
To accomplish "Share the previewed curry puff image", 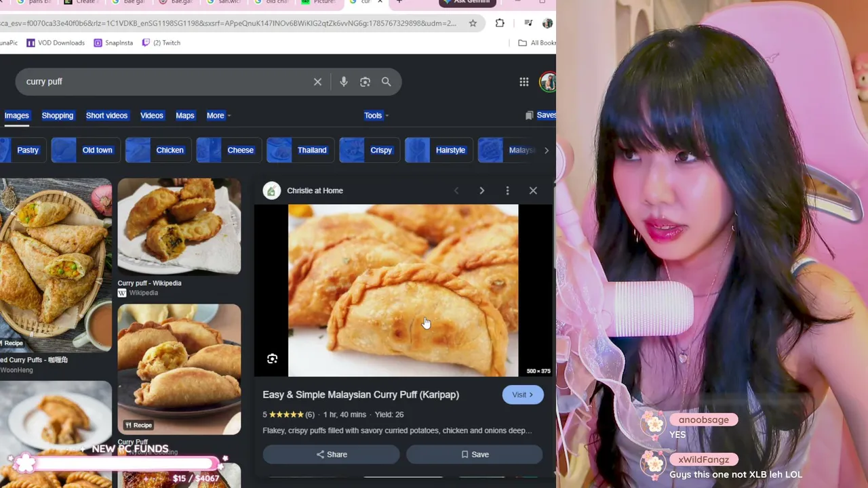I will (331, 455).
